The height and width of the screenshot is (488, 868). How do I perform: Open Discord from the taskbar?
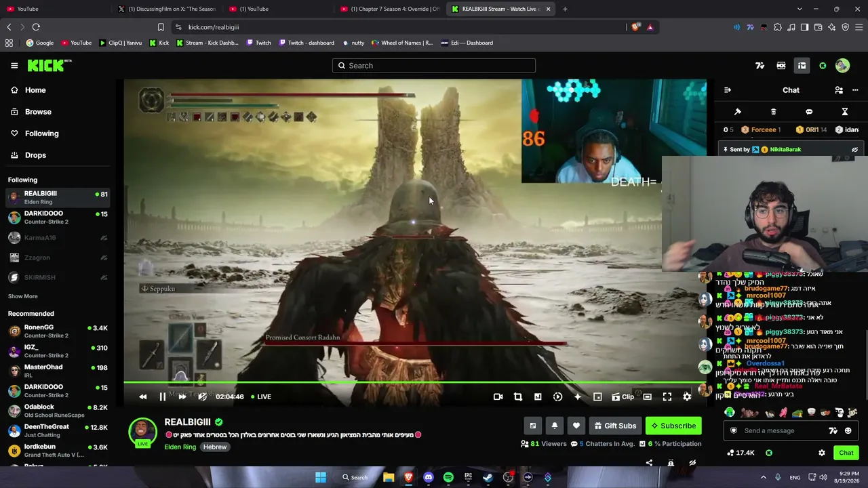[429, 478]
